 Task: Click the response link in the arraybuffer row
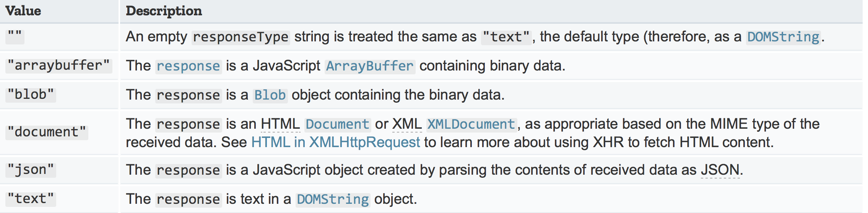(x=188, y=66)
